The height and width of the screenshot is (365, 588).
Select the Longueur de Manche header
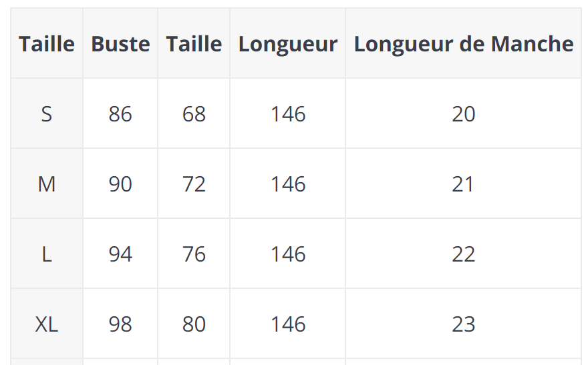(x=463, y=44)
